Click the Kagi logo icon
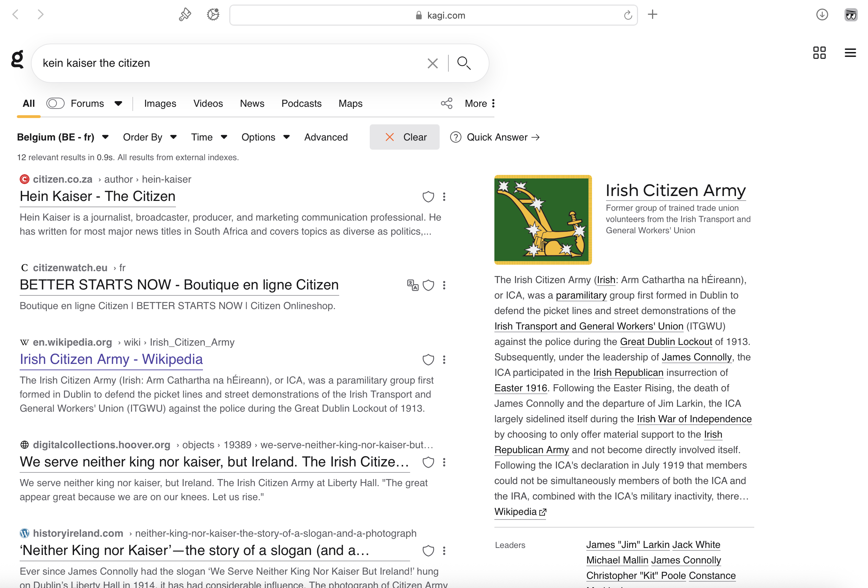This screenshot has height=588, width=868. click(17, 60)
